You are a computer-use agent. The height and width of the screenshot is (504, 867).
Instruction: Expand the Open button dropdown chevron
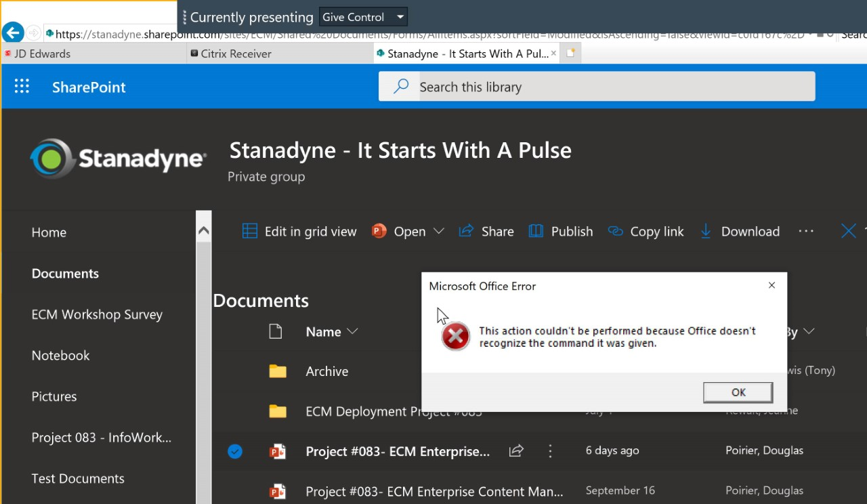pyautogui.click(x=438, y=231)
